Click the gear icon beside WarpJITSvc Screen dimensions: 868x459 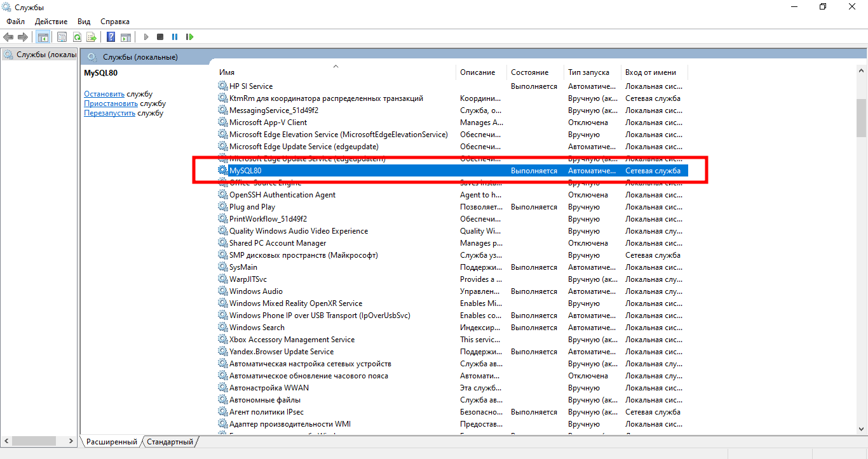222,279
